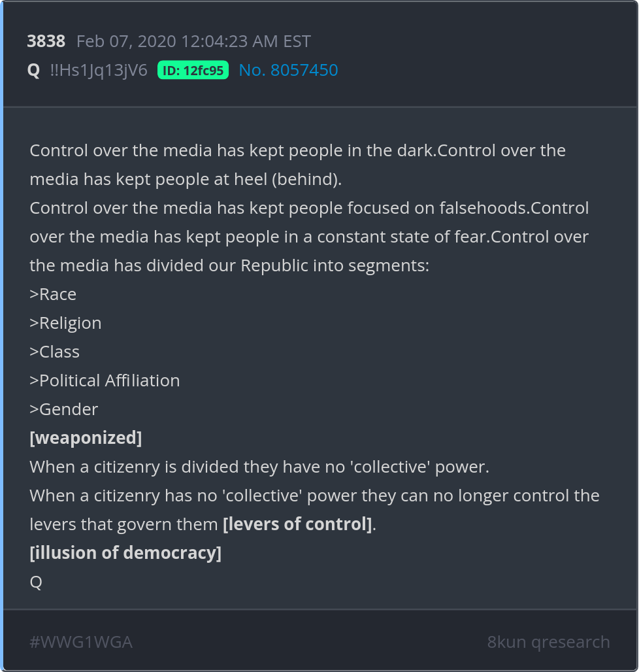Click the 8kun qresearch board label
The height and width of the screenshot is (672, 639).
548,642
